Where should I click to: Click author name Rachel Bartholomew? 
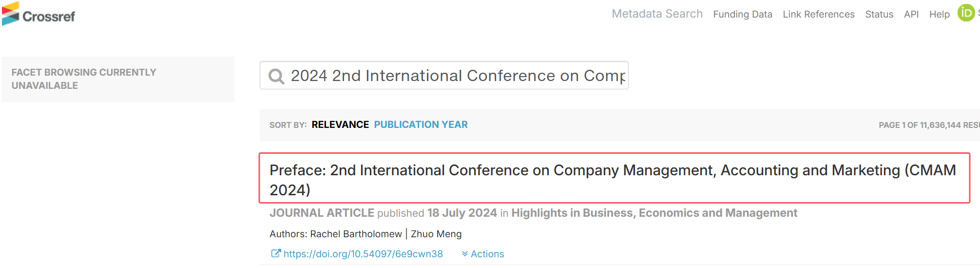pos(356,234)
